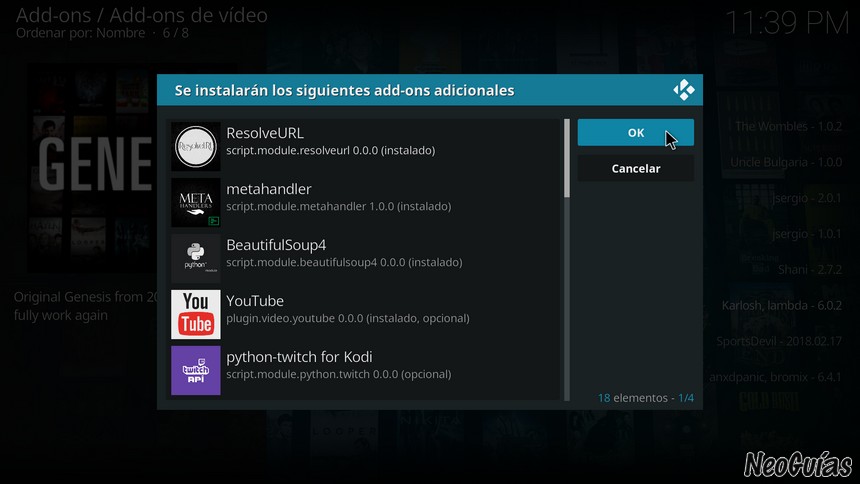Screen dimensions: 860x484
Task: Click Karlosh, lambda - 6.0.2 in background list
Action: pyautogui.click(x=782, y=305)
